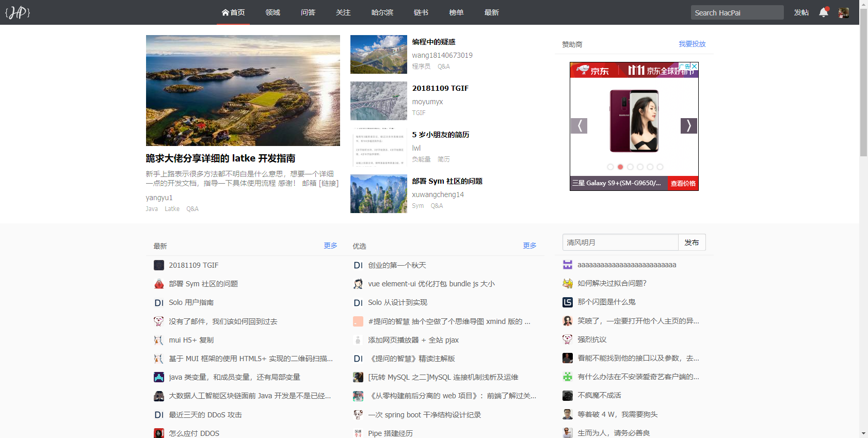Image resolution: width=868 pixels, height=438 pixels.
Task: Show previous ad slide with left arrow
Action: coord(579,126)
